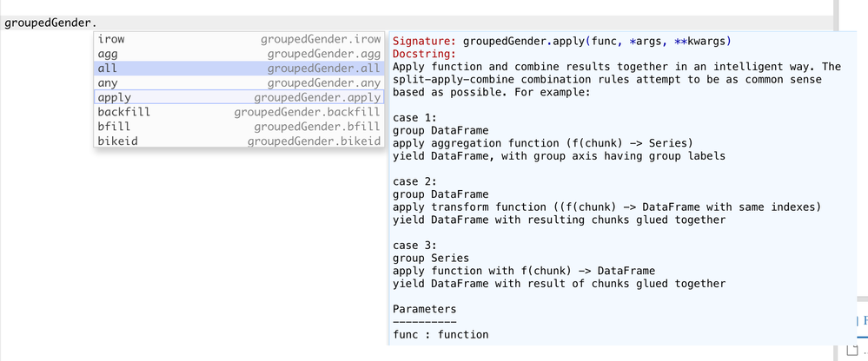Select the irow completion suggestion
This screenshot has width=868, height=361.
coord(237,40)
